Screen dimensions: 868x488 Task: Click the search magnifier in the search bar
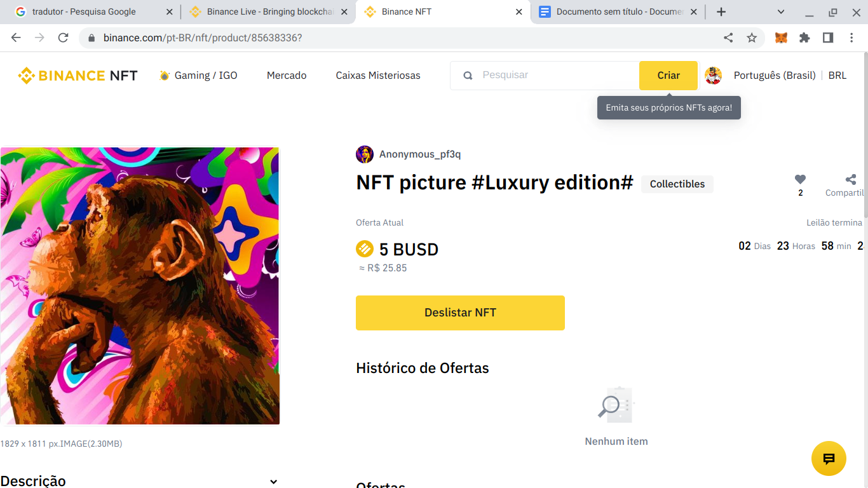(x=468, y=75)
